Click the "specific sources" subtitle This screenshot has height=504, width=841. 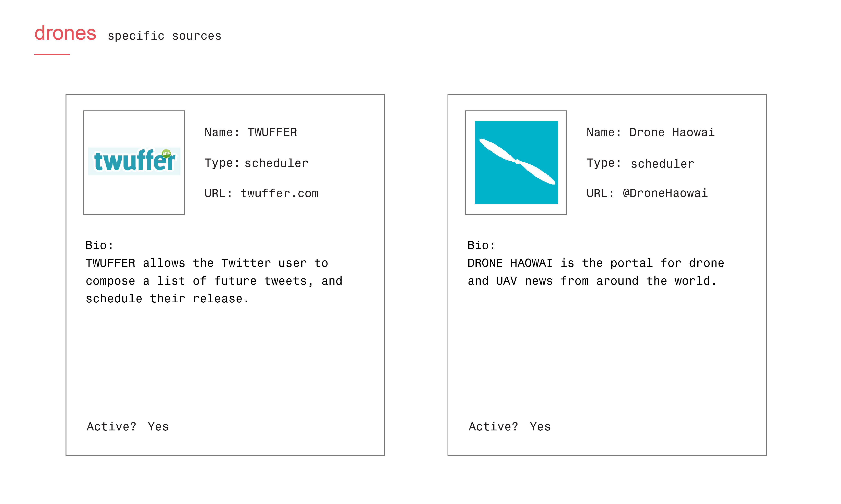[x=165, y=36]
